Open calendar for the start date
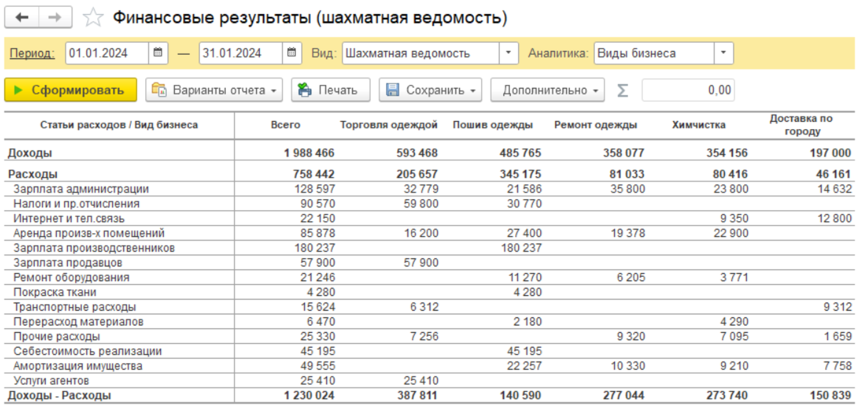The height and width of the screenshot is (414, 868). pos(158,53)
